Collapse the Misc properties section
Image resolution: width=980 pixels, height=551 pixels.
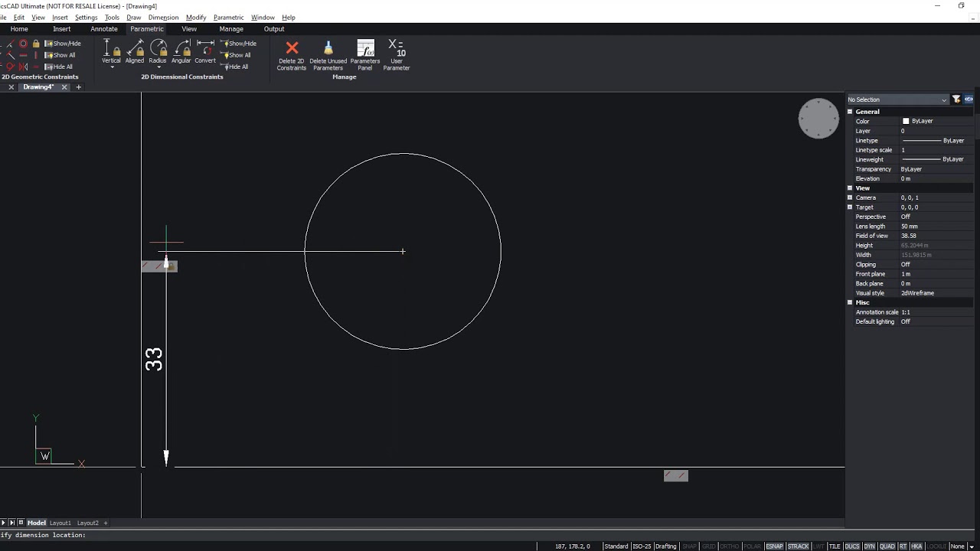(x=850, y=303)
